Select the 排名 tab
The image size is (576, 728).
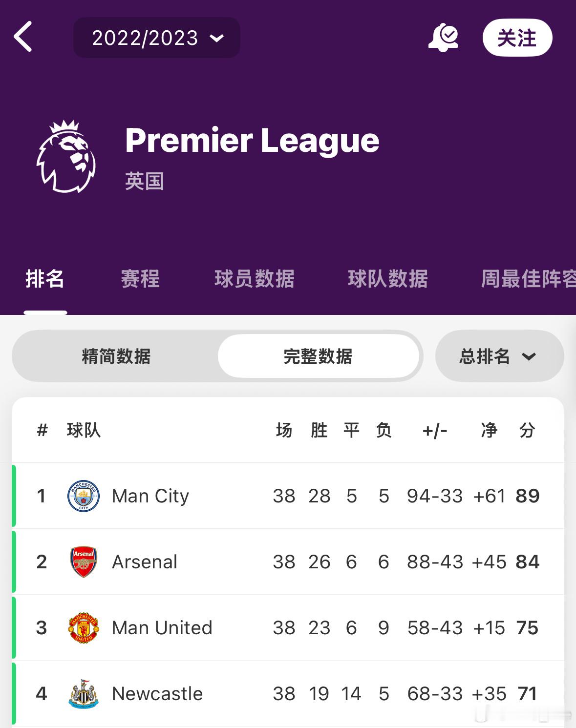(45, 279)
